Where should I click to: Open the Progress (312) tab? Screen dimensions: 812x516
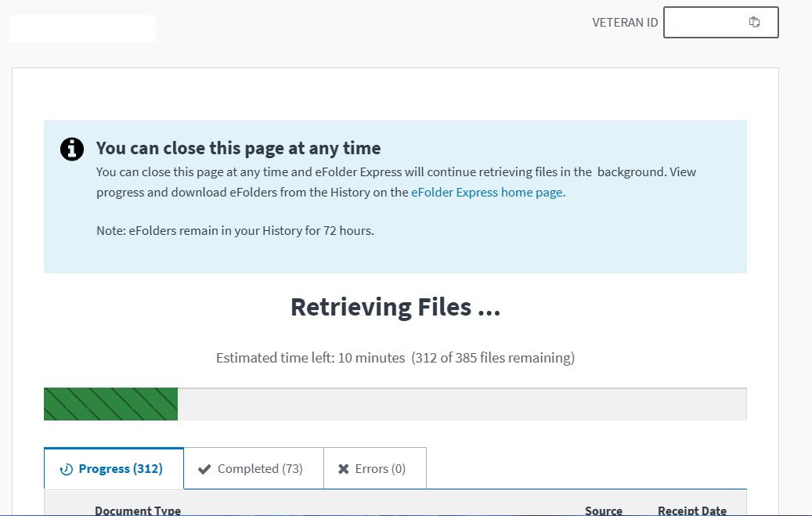click(x=114, y=468)
